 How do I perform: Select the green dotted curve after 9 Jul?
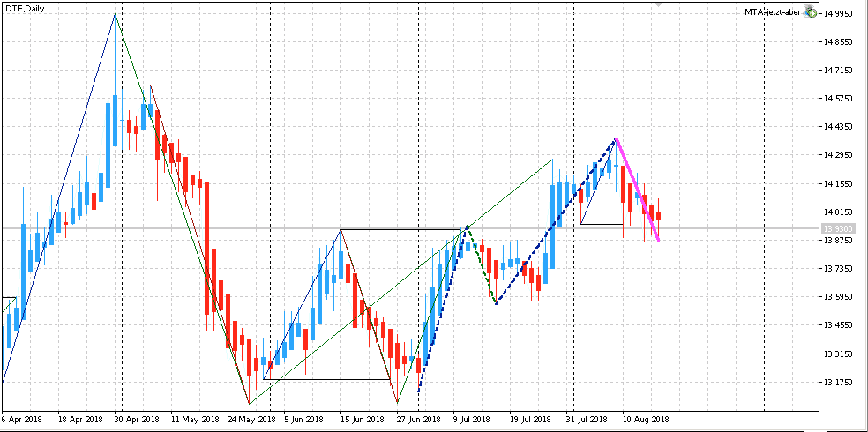point(483,264)
